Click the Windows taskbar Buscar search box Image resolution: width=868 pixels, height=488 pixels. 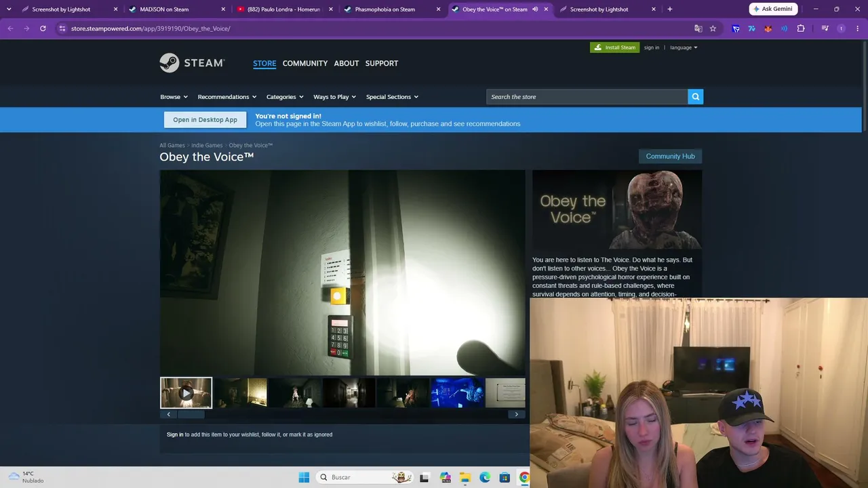365,477
